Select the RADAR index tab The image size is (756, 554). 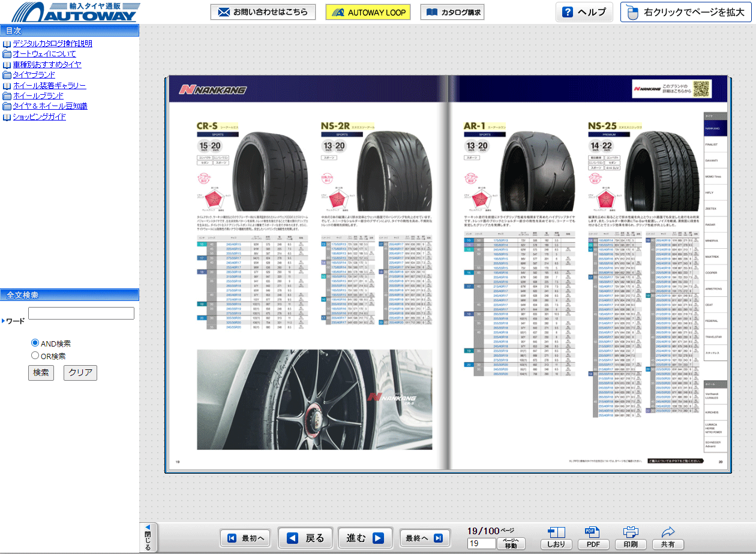coord(715,225)
